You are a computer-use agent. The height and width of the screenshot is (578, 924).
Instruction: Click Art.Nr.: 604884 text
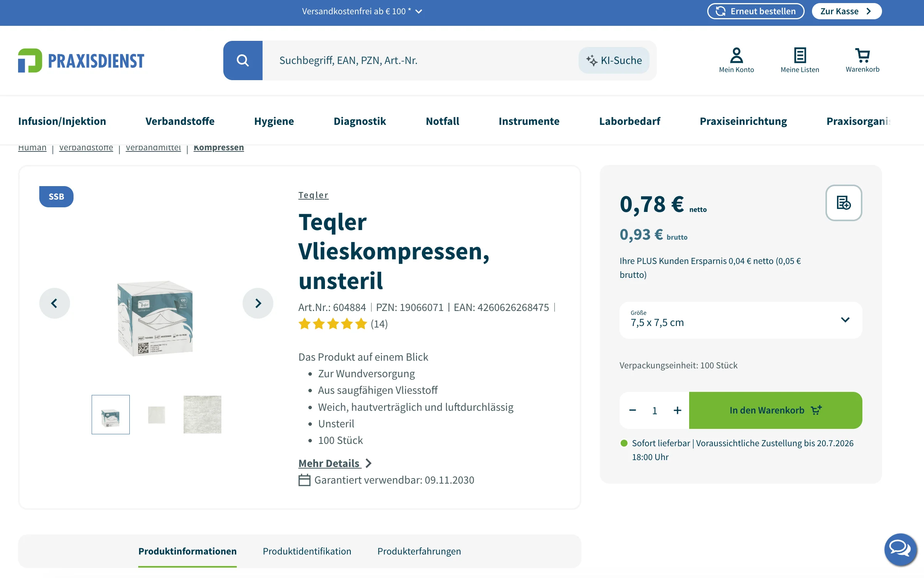(332, 307)
